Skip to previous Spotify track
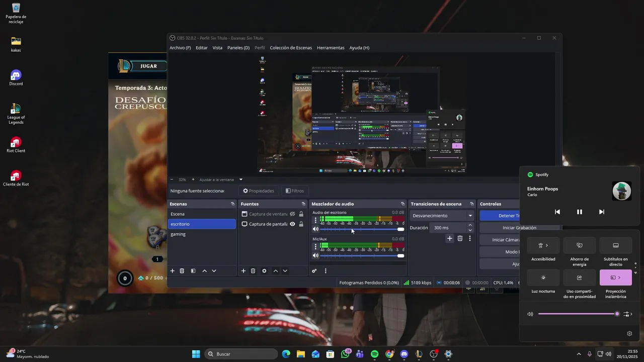The width and height of the screenshot is (644, 362). point(557,212)
